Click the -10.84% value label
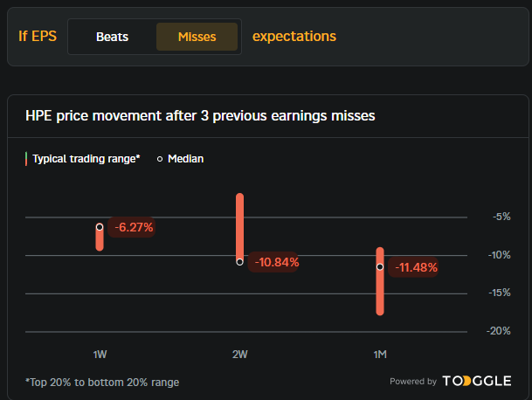The height and width of the screenshot is (400, 532). [x=273, y=262]
